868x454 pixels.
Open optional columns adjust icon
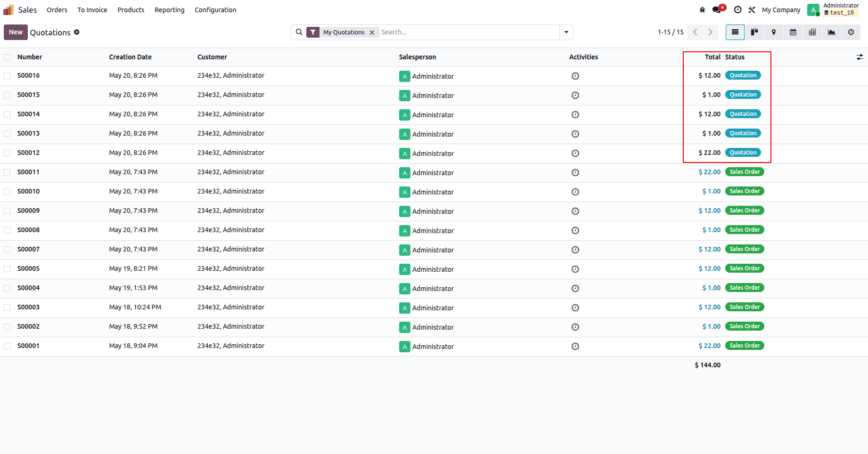pos(860,57)
